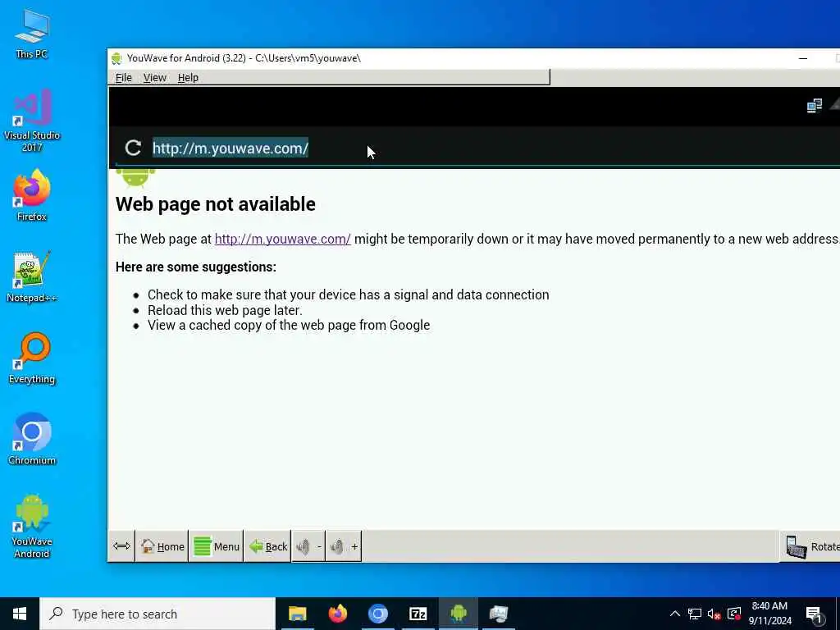840x630 pixels.
Task: Click 'View a cached copy' suggestion text
Action: [x=289, y=325]
